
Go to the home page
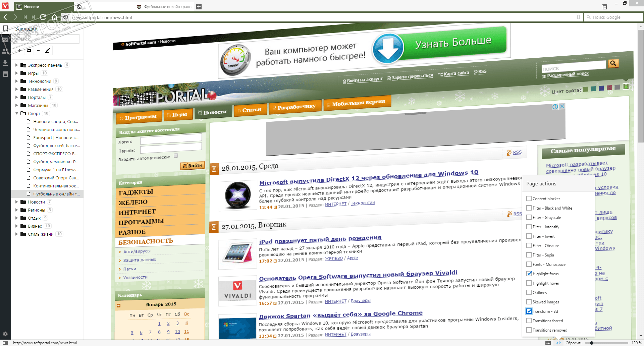coord(54,17)
